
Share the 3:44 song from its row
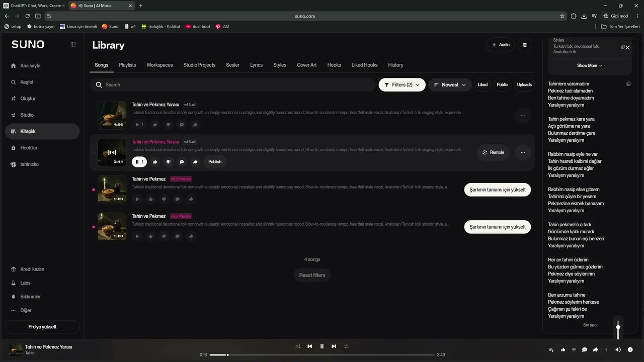(195, 162)
